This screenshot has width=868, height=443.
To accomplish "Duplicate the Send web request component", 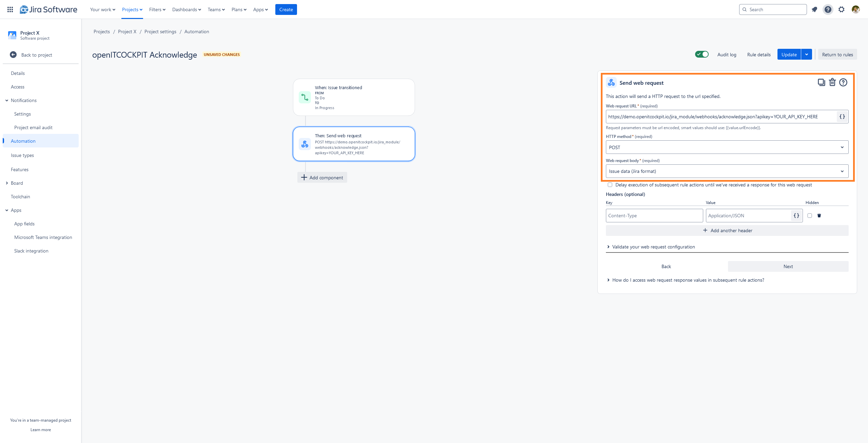I will 821,82.
